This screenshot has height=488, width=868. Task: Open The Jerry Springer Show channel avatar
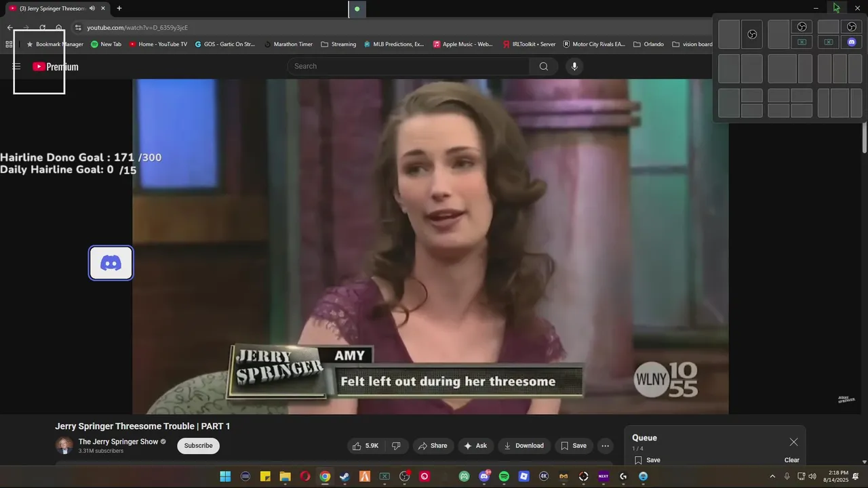(64, 445)
